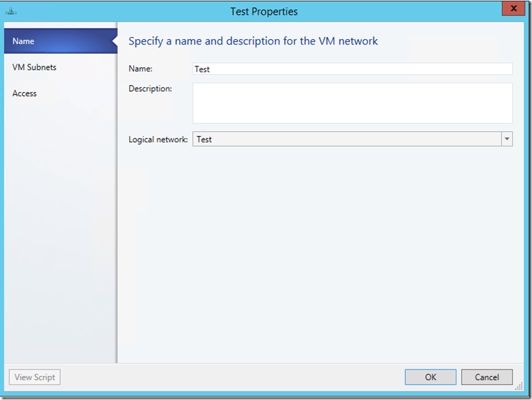Click the View Script button
The height and width of the screenshot is (400, 532).
[x=34, y=377]
